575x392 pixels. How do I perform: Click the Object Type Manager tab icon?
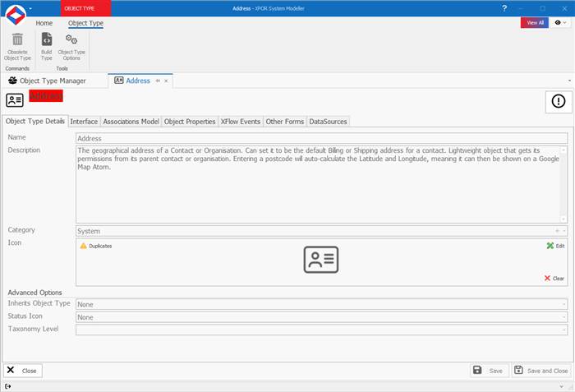[13, 81]
